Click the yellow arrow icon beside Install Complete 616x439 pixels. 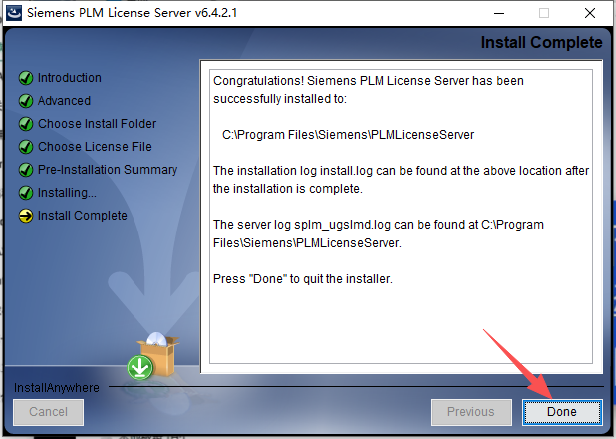26,216
